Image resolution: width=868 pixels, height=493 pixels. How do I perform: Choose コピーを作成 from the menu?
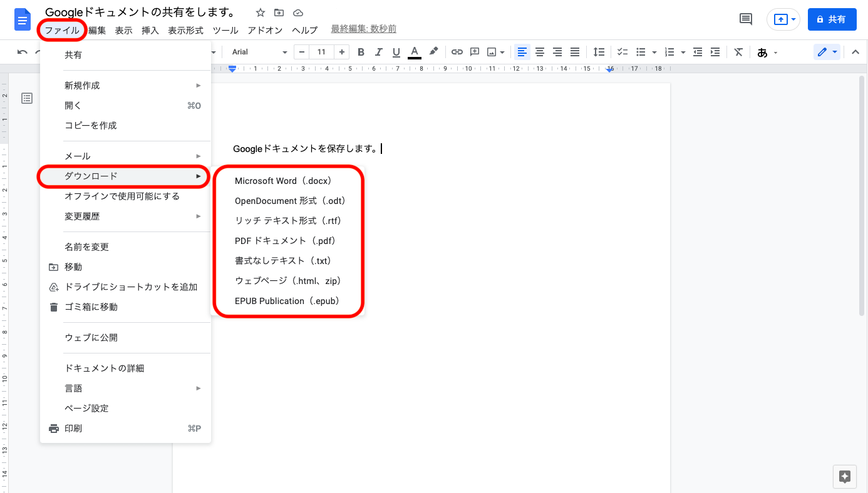(125, 126)
